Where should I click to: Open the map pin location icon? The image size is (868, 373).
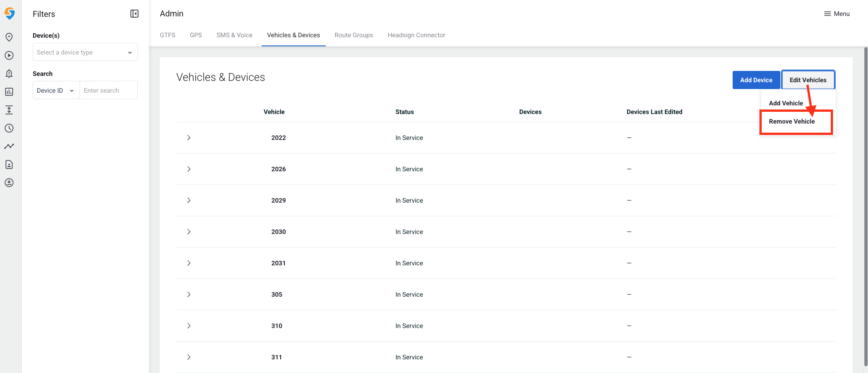coord(9,37)
